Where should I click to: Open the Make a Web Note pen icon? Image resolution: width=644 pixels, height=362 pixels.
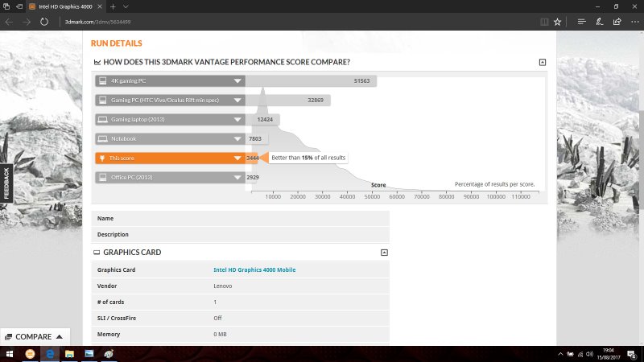pos(599,22)
